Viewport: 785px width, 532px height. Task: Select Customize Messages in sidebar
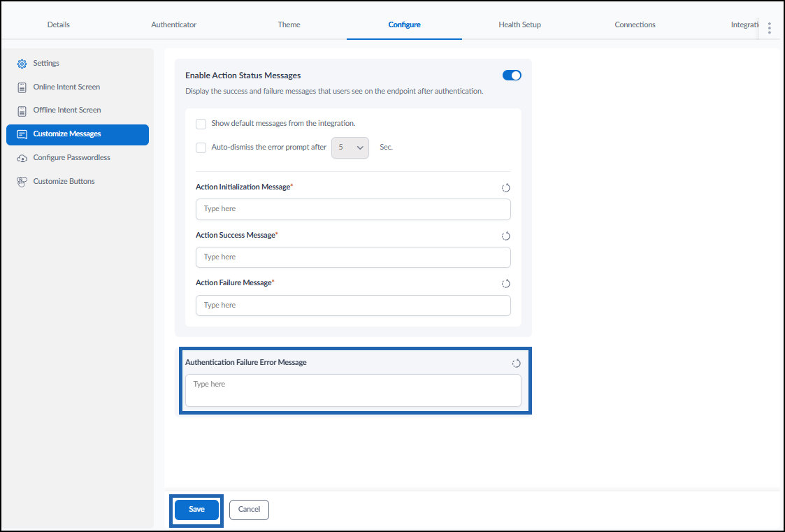pyautogui.click(x=78, y=135)
